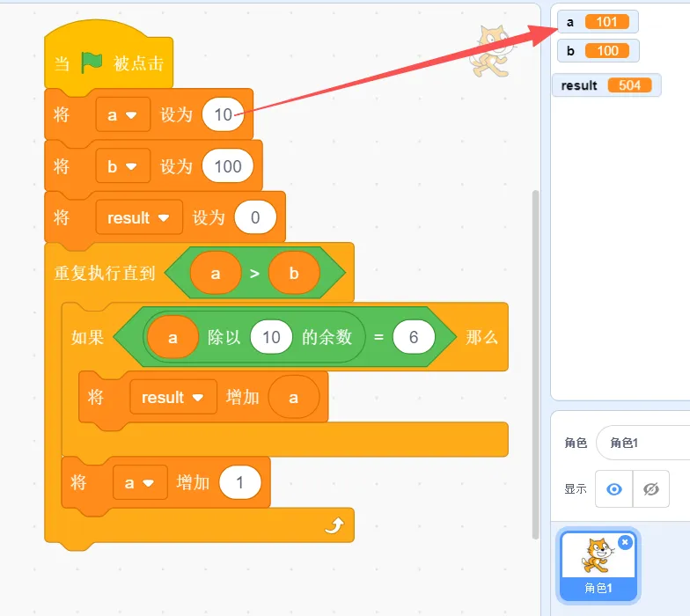Click the equals operator in if condition

[378, 338]
